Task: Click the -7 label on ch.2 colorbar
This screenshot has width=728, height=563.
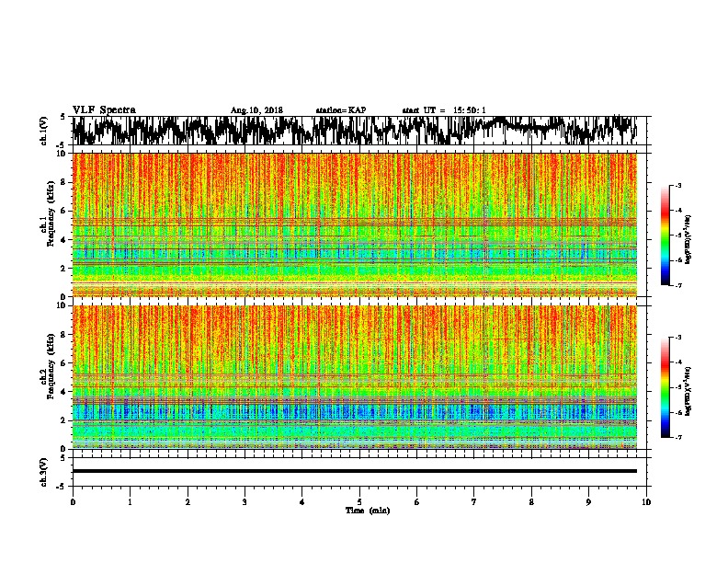Action: tap(678, 437)
